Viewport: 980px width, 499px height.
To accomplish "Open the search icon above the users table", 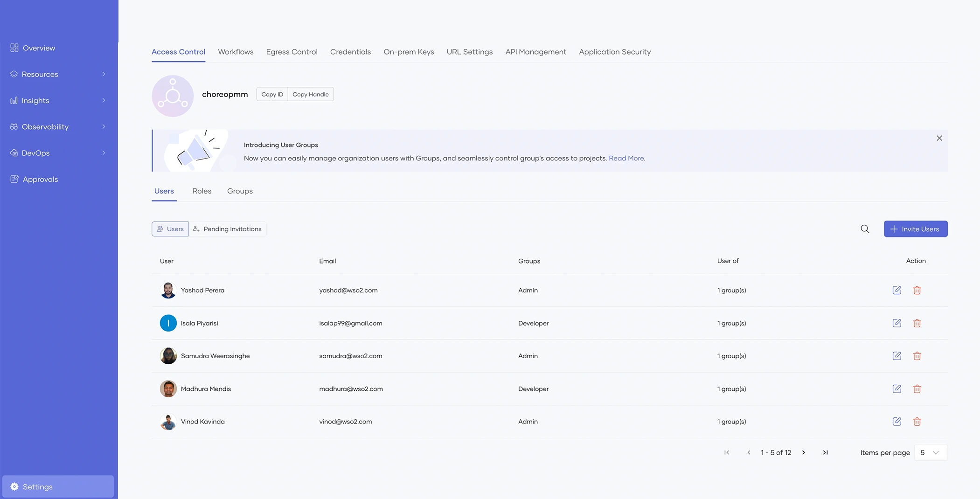I will [865, 229].
